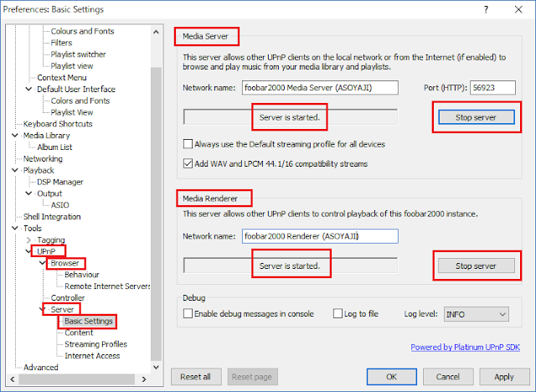Click the help question mark icon
Screen dimensions: 536x392
click(486, 9)
